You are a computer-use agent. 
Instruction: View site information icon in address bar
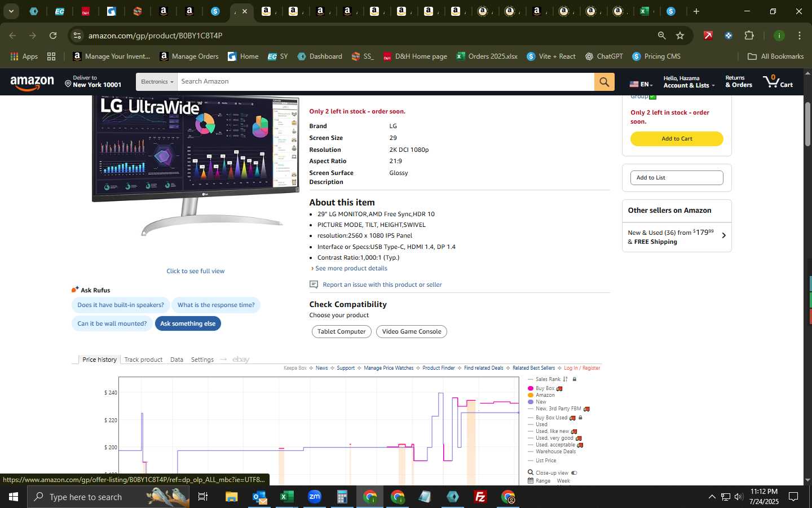[x=77, y=36]
